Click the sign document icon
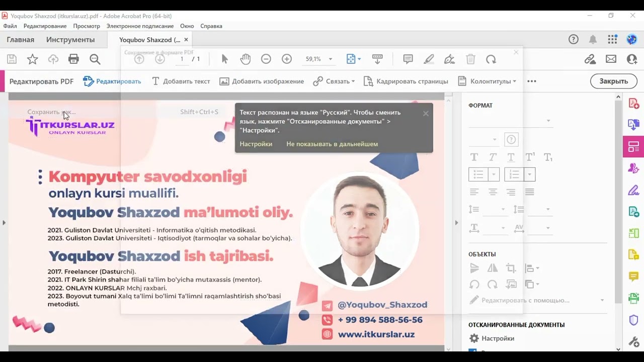 (449, 59)
